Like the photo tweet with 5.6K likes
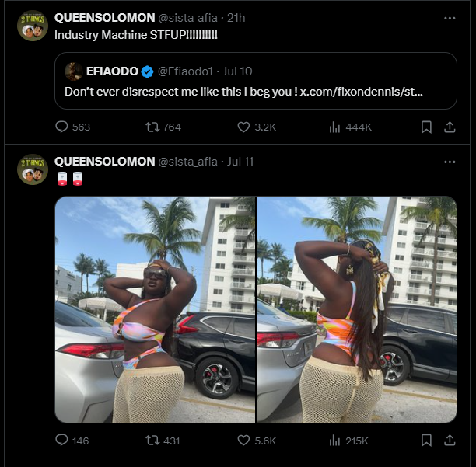 (x=243, y=441)
